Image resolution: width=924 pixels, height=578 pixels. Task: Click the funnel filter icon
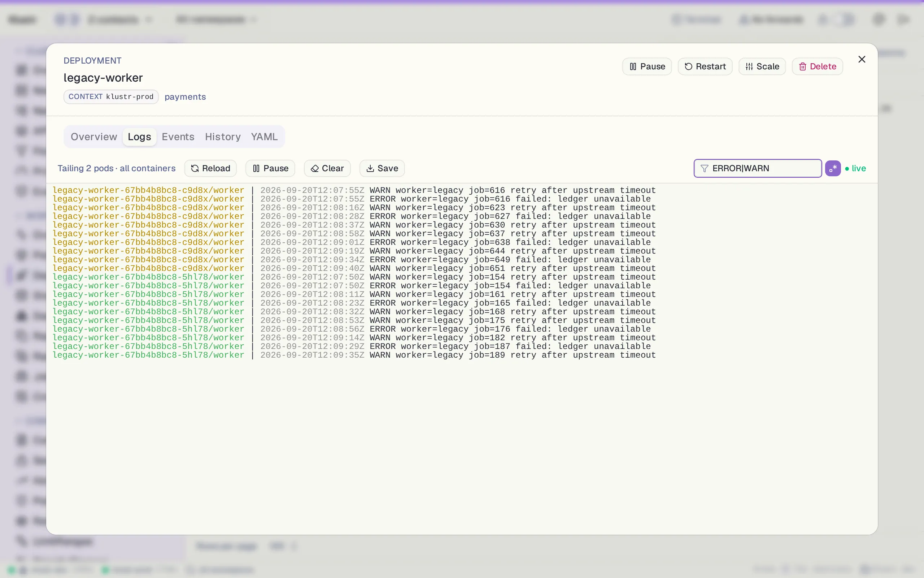pos(705,168)
